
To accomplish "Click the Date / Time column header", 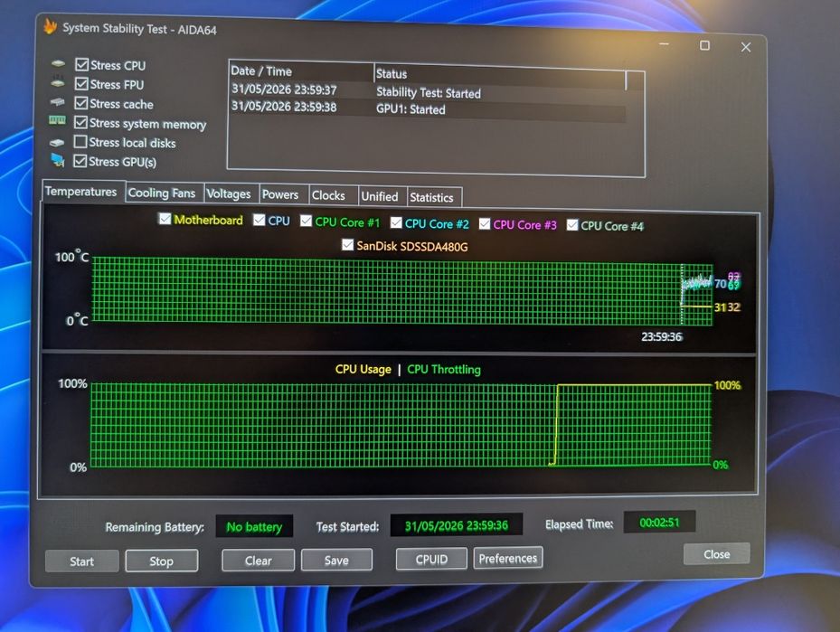I will coord(301,71).
